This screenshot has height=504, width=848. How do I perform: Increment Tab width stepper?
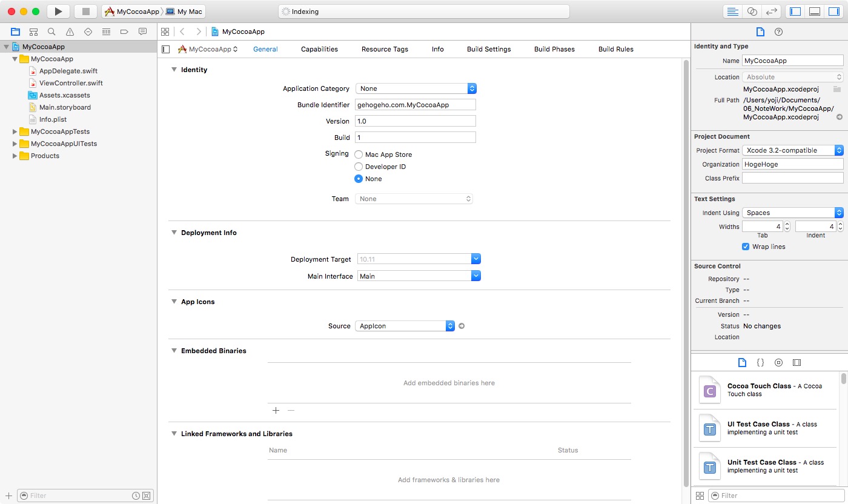[787, 224]
